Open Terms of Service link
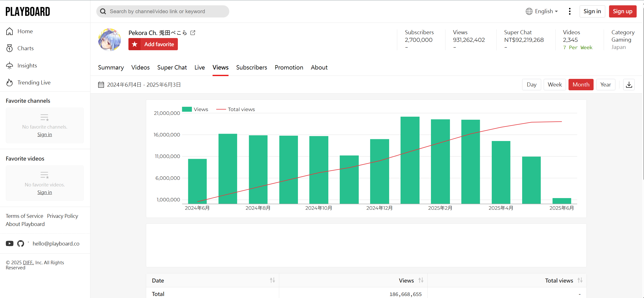 click(24, 216)
